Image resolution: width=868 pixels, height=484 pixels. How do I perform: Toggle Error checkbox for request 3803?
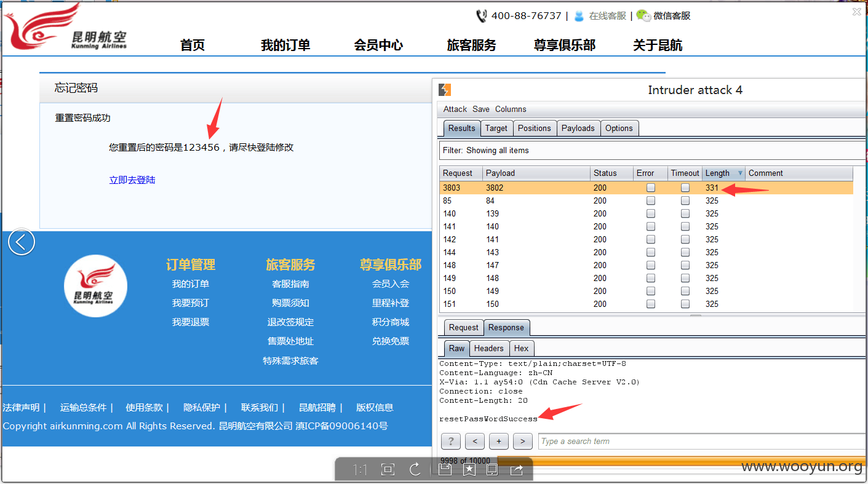[651, 188]
